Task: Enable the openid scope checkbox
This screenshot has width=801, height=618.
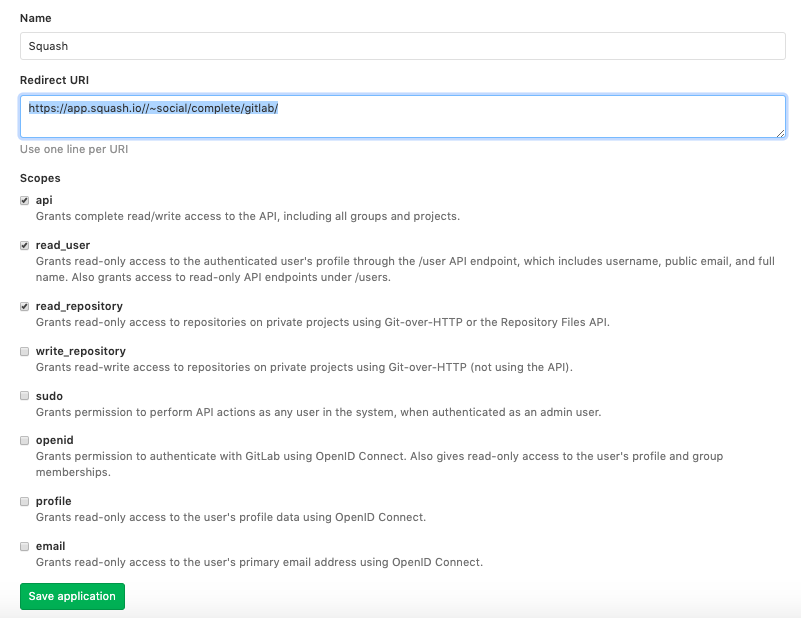Action: 25,440
